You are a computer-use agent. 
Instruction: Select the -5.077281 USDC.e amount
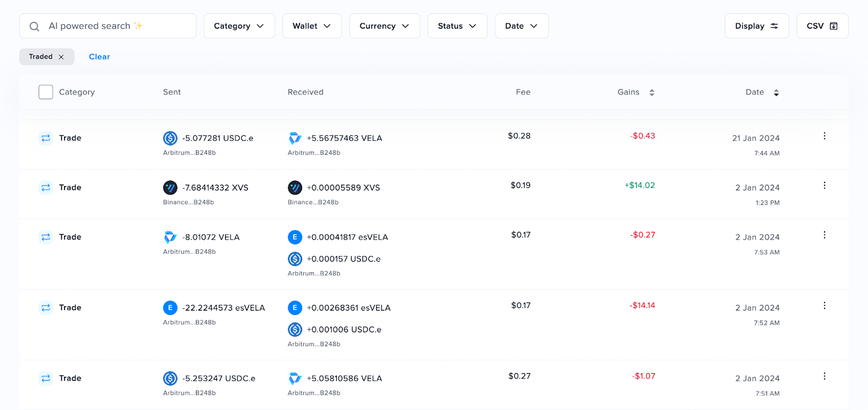(x=218, y=138)
